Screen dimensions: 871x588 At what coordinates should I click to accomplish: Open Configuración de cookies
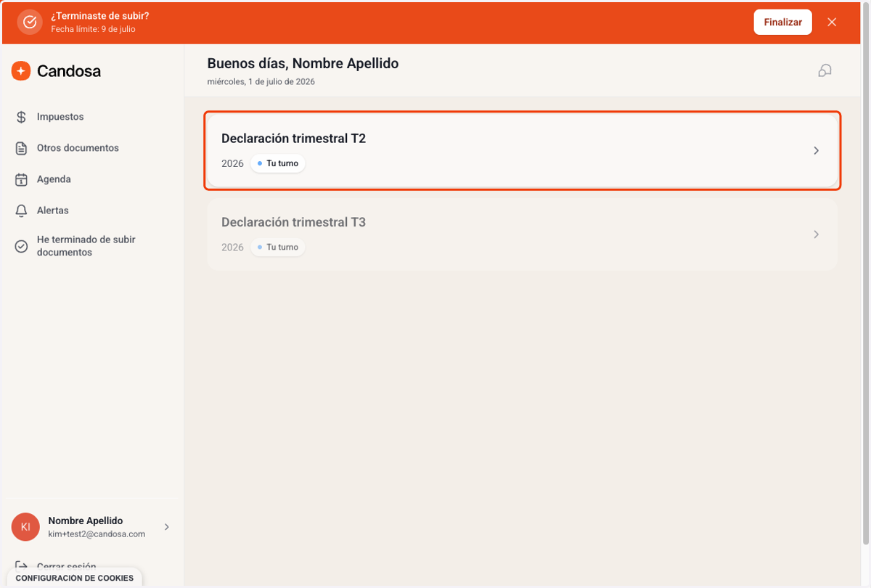point(75,578)
